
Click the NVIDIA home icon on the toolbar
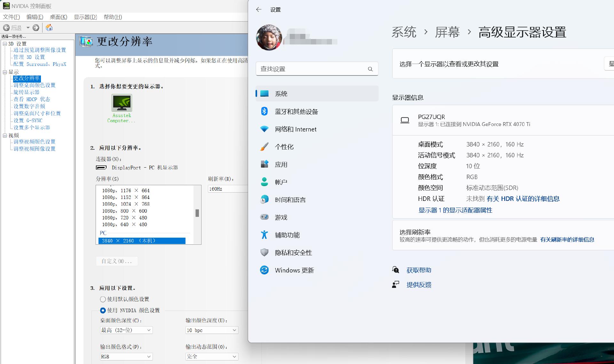tap(49, 28)
